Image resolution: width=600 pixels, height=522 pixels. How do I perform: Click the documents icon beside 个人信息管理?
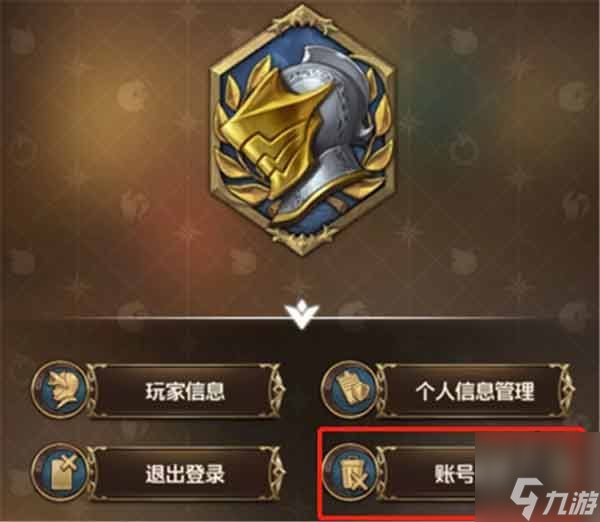(x=350, y=389)
